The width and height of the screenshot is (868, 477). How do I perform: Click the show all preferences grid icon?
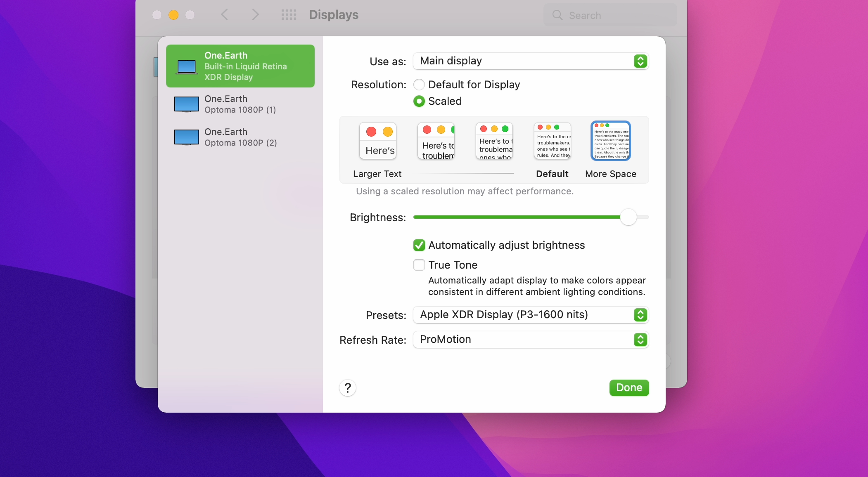[x=289, y=15]
